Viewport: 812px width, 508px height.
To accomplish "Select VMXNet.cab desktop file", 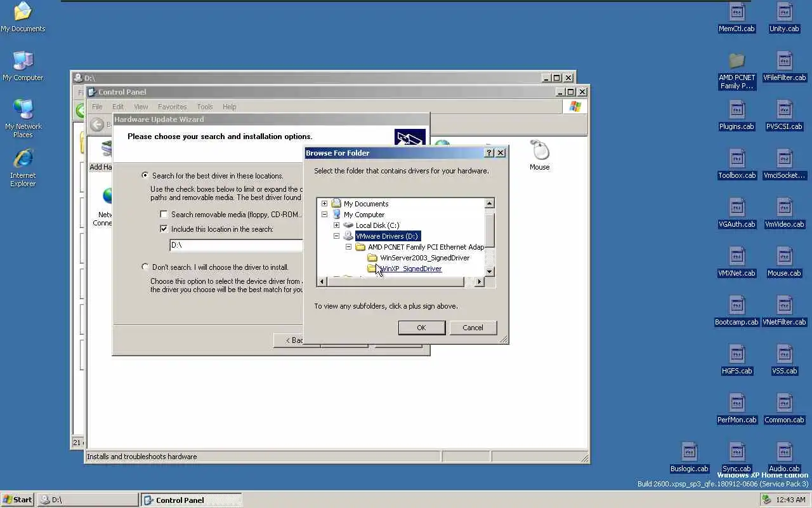I will pyautogui.click(x=737, y=262).
